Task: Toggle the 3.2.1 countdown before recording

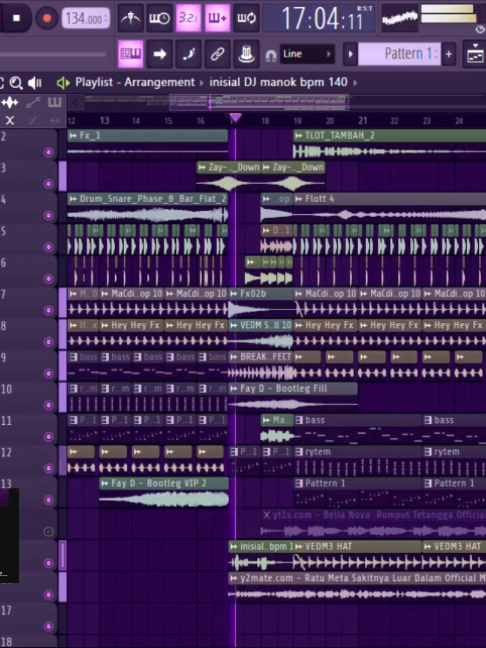Action: (x=188, y=18)
